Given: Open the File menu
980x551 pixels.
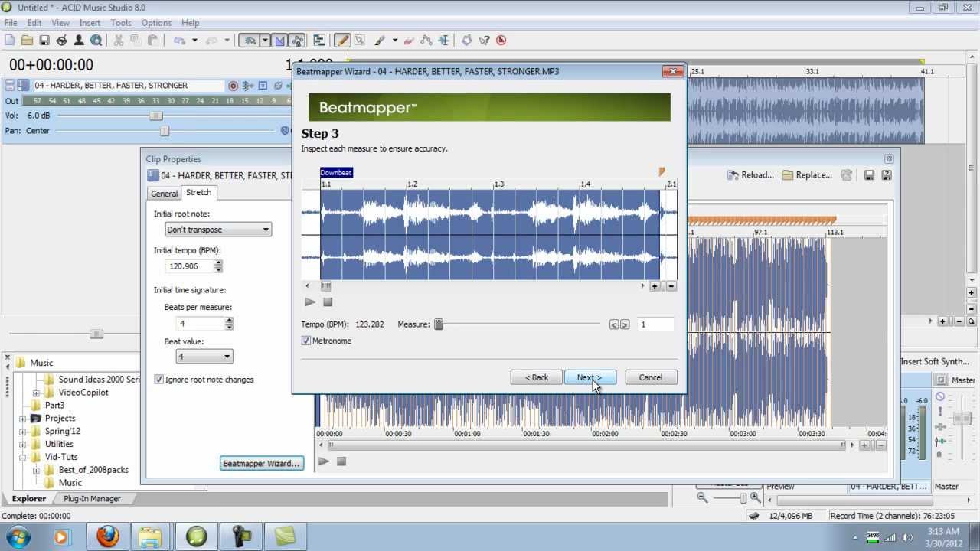Looking at the screenshot, I should click(11, 23).
